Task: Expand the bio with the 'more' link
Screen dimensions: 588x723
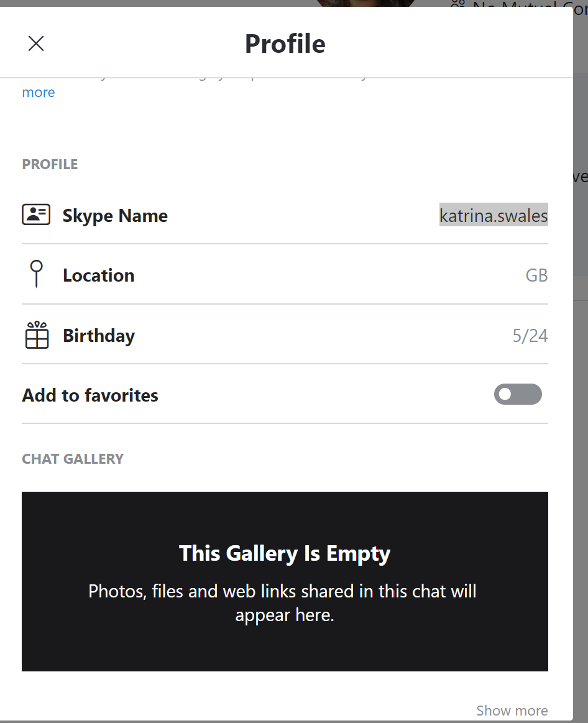Action: click(39, 93)
